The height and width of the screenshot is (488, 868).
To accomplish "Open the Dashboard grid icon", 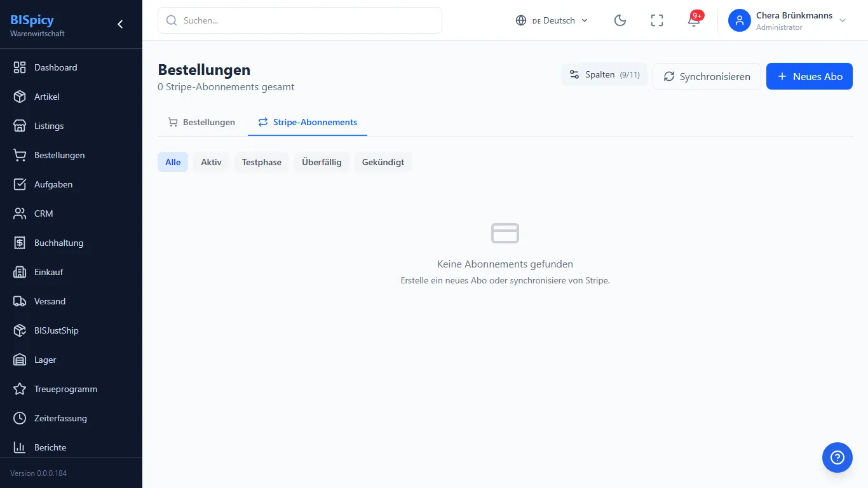I will [20, 67].
